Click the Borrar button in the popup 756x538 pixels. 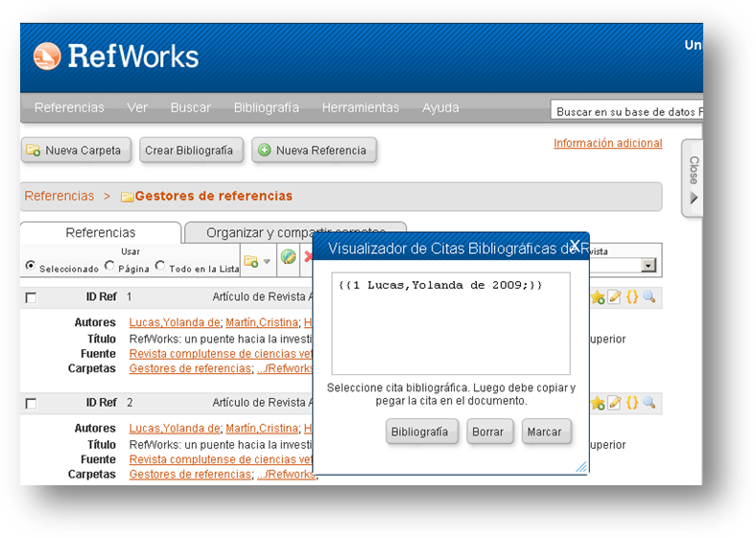click(x=489, y=432)
